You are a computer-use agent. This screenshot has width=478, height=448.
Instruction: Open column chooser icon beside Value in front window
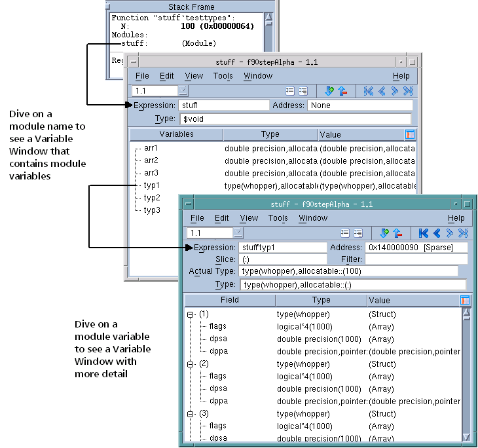click(x=465, y=300)
